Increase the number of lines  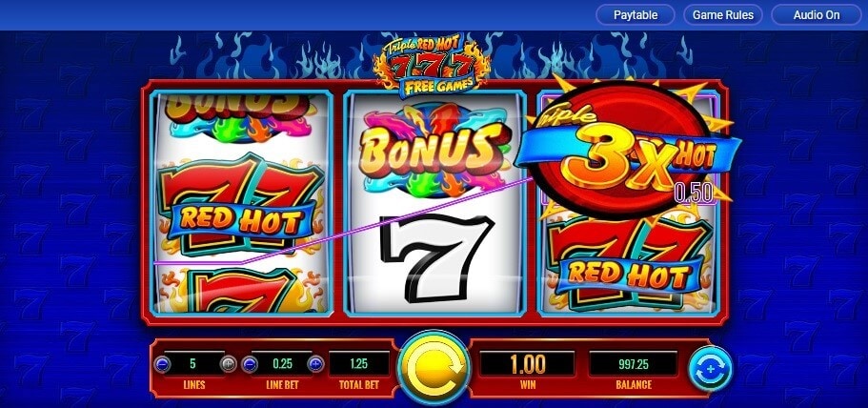[228, 364]
